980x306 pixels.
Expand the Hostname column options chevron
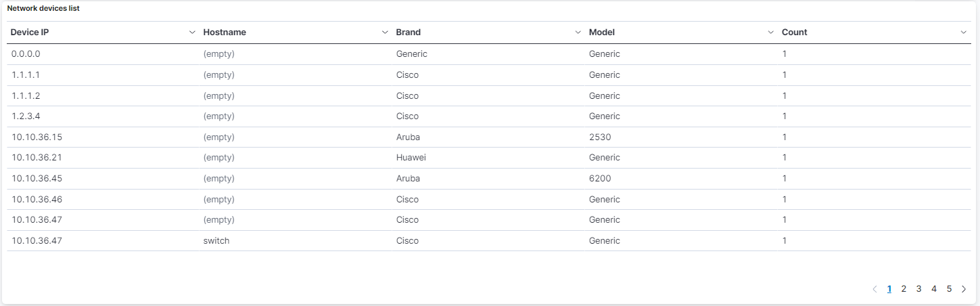385,32
